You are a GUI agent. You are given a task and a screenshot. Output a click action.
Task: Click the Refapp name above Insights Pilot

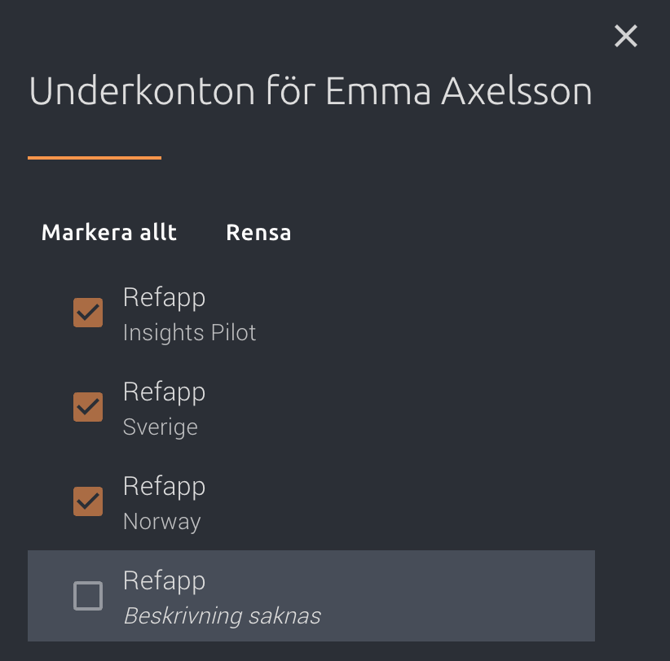[164, 297]
